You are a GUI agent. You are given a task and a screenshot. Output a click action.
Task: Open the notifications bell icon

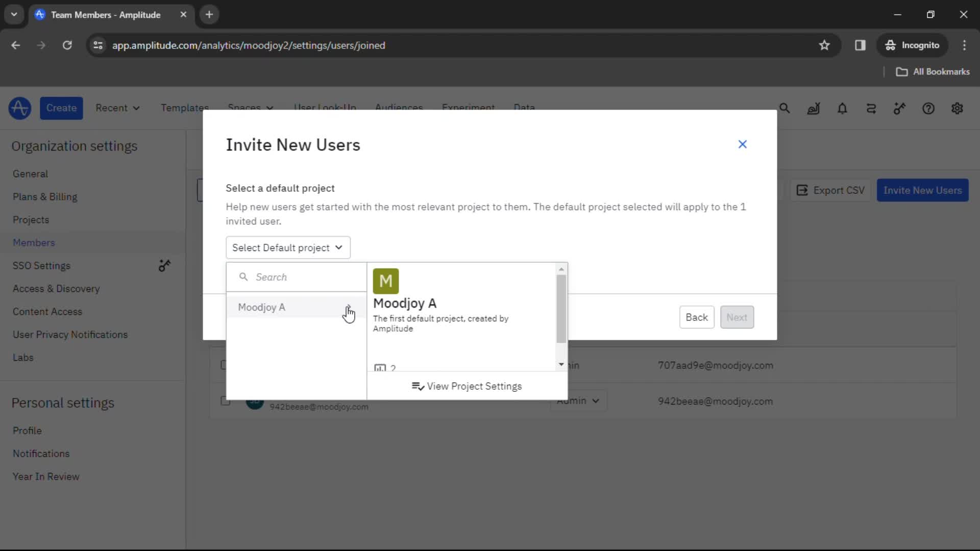(x=842, y=108)
